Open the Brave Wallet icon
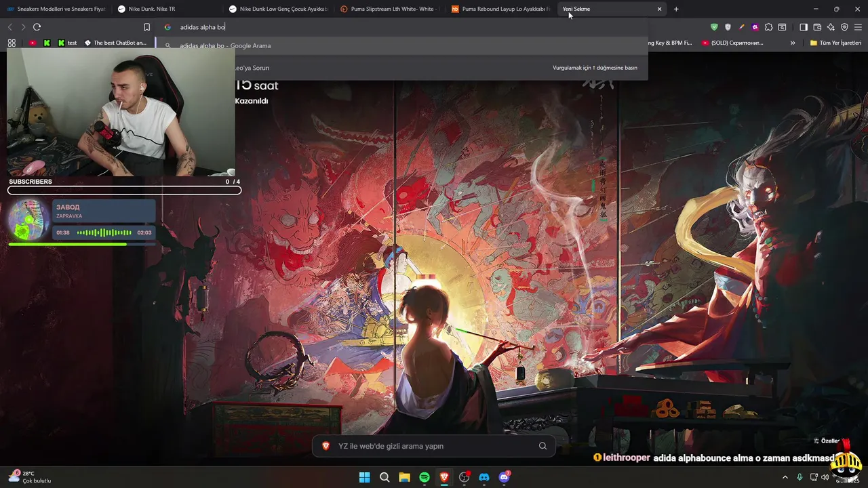This screenshot has width=868, height=488. point(817,27)
